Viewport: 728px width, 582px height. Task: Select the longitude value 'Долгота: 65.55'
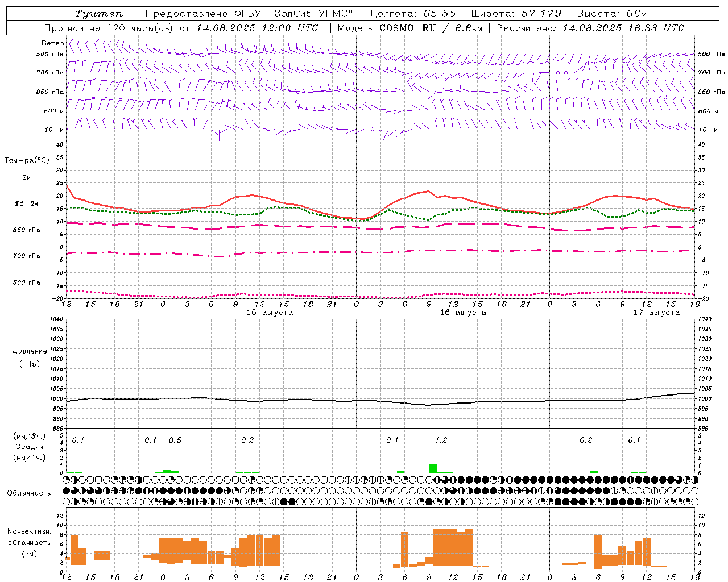(412, 14)
